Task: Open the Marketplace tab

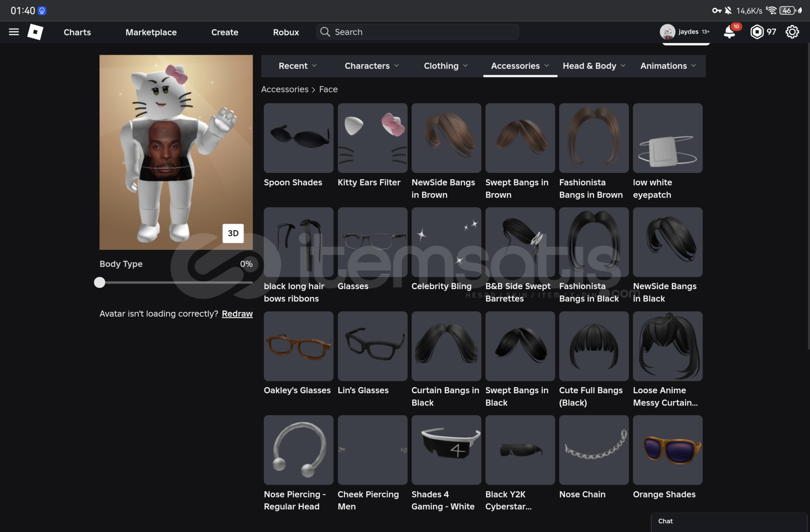Action: pyautogui.click(x=151, y=32)
